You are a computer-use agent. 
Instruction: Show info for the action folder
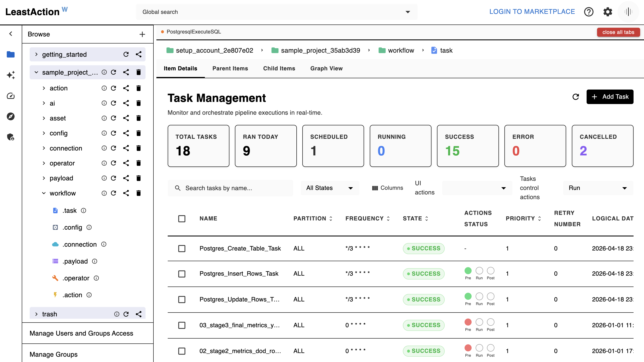coord(104,88)
